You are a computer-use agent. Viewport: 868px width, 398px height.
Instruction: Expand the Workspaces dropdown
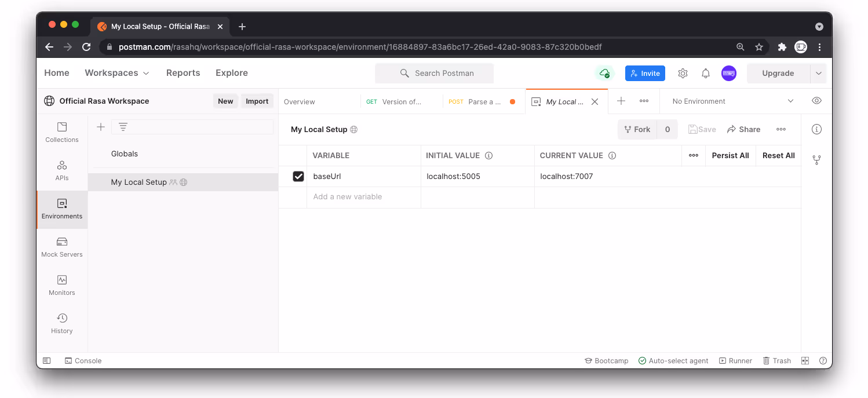click(x=117, y=73)
